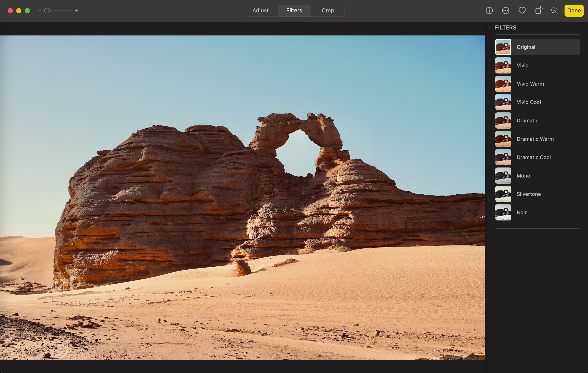Apply Auto Enhance magic wand
Viewport: 588px width, 373px height.
coord(554,10)
